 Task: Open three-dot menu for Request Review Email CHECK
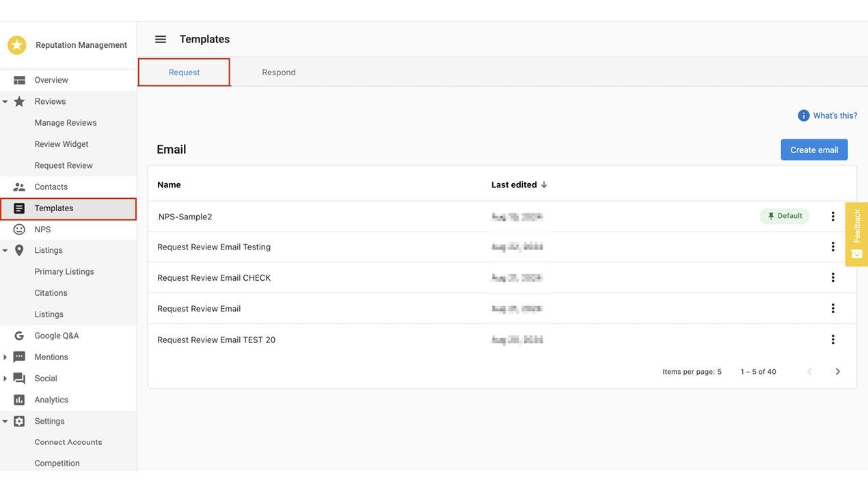tap(832, 277)
